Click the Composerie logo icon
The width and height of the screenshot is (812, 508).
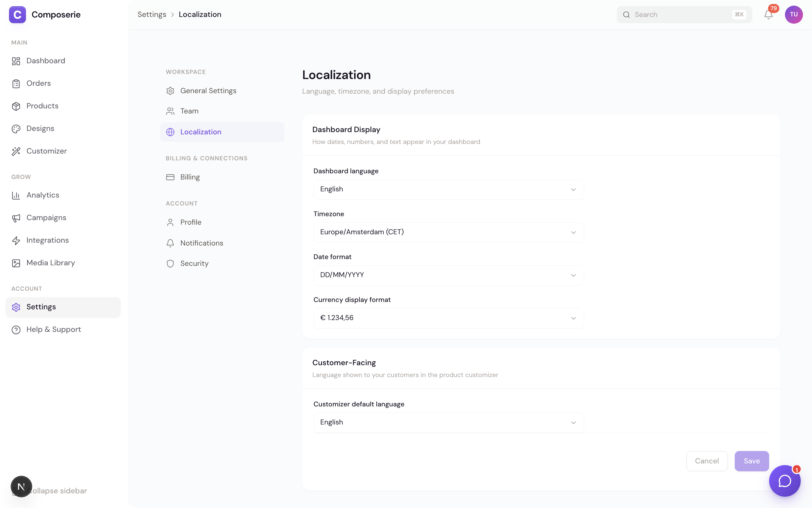tap(17, 14)
